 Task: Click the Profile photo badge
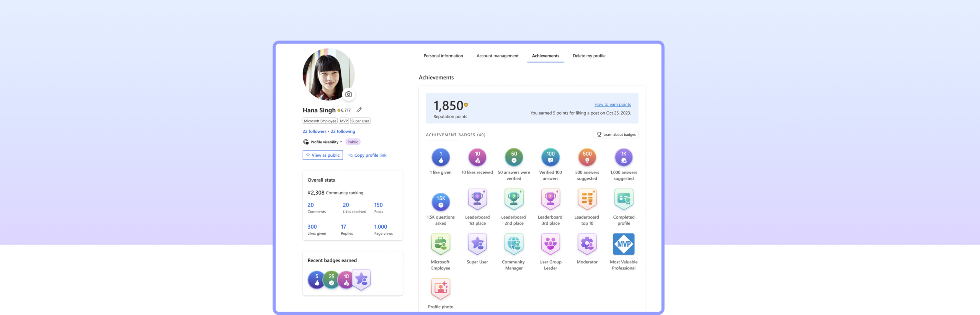point(441,289)
